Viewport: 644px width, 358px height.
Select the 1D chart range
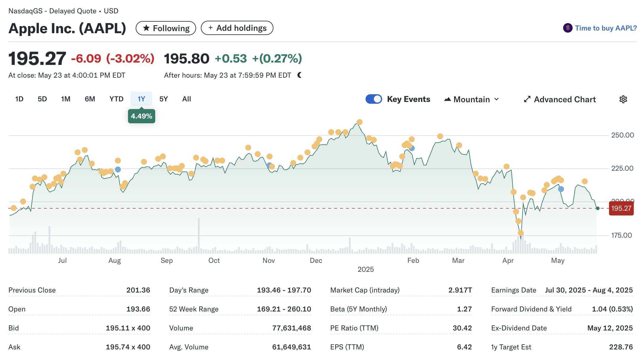click(x=19, y=99)
